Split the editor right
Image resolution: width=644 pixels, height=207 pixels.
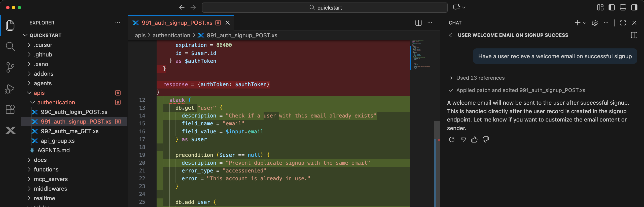click(x=418, y=23)
